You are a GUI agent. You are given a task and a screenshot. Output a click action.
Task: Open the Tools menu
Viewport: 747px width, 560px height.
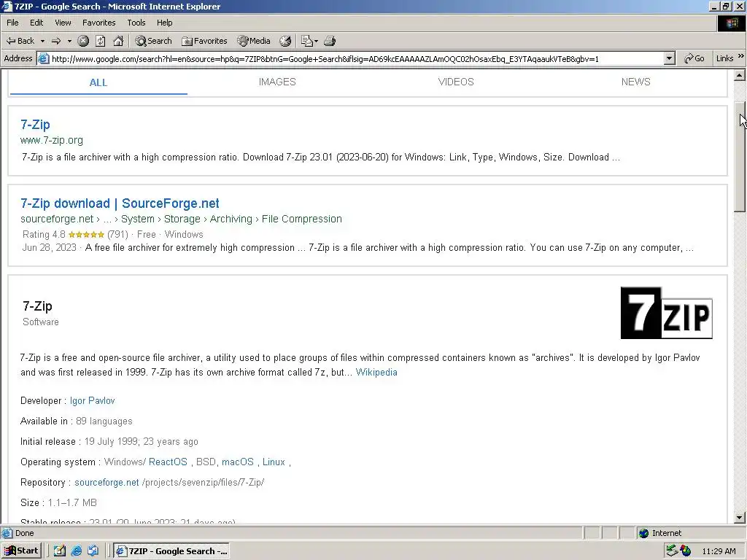pos(136,23)
